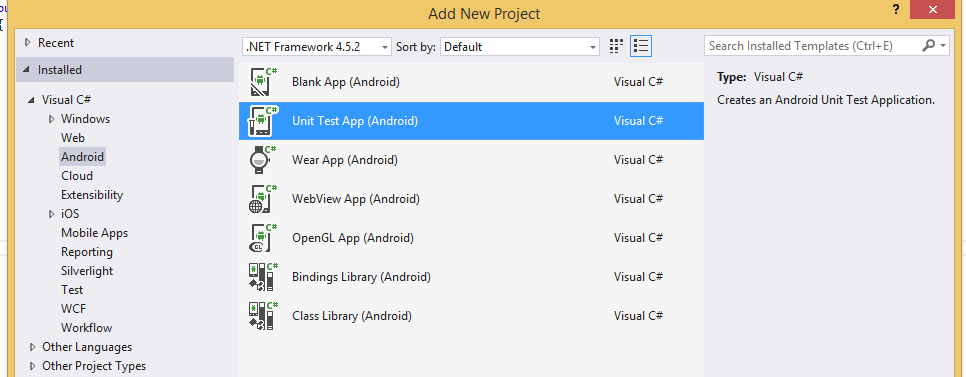Image resolution: width=966 pixels, height=377 pixels.
Task: Switch to small icons list view
Action: 641,46
